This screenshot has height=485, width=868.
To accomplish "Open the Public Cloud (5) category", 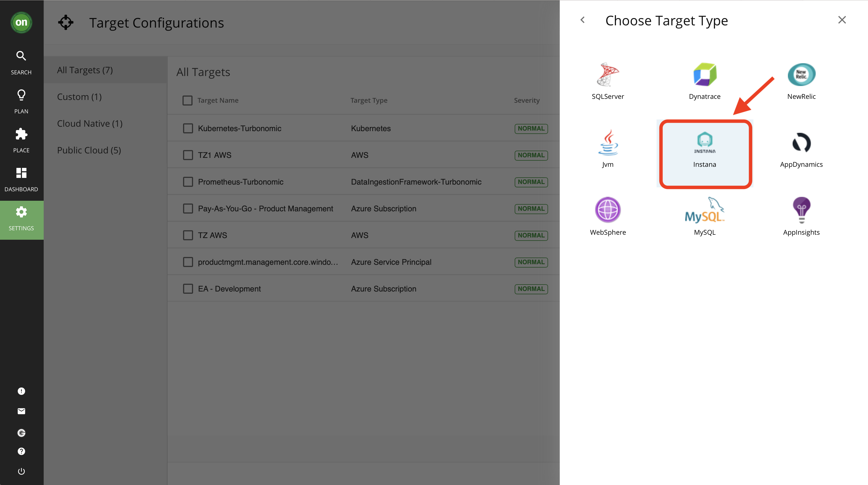I will coord(89,150).
